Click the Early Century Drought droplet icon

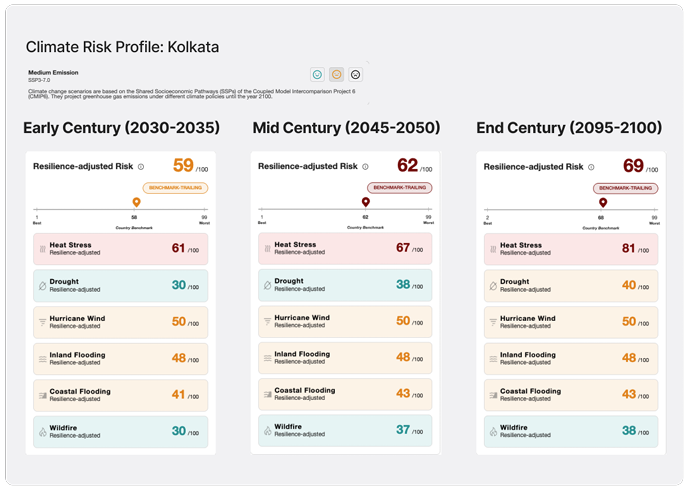point(42,285)
